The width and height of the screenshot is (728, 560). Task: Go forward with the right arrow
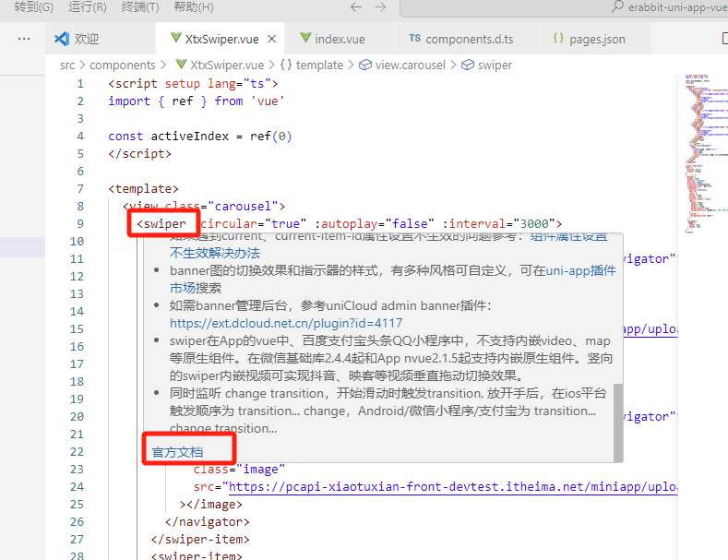(x=380, y=7)
